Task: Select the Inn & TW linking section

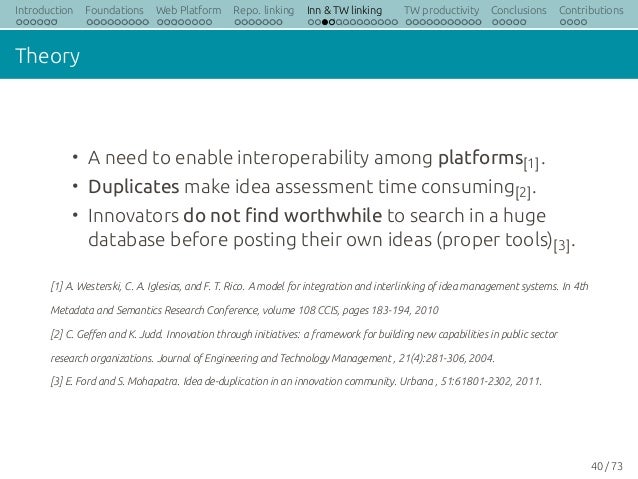Action: point(345,10)
